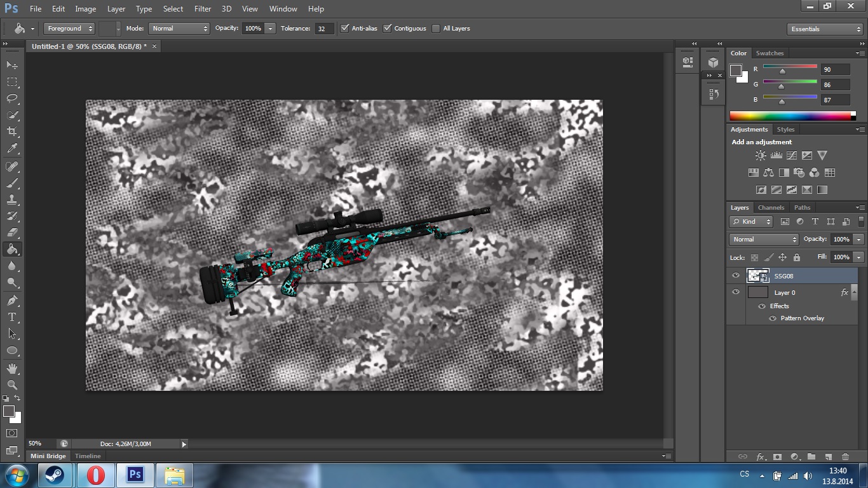868x488 pixels.
Task: Open the layer Kind filter dropdown
Action: coord(751,222)
